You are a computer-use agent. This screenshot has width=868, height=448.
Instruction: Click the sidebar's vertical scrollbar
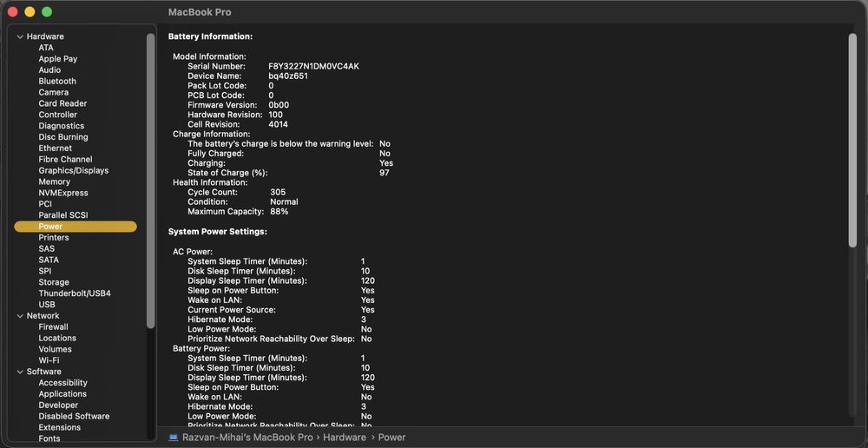tap(151, 174)
